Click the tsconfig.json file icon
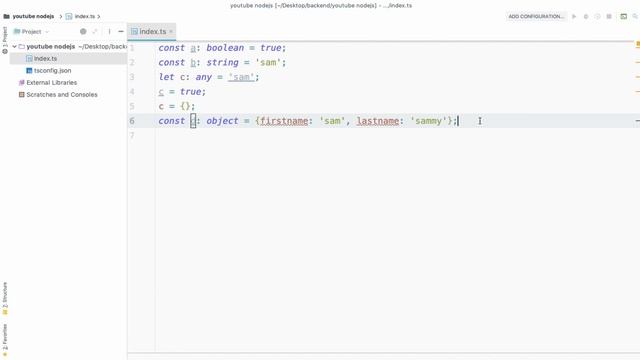The width and height of the screenshot is (640, 360). click(29, 71)
